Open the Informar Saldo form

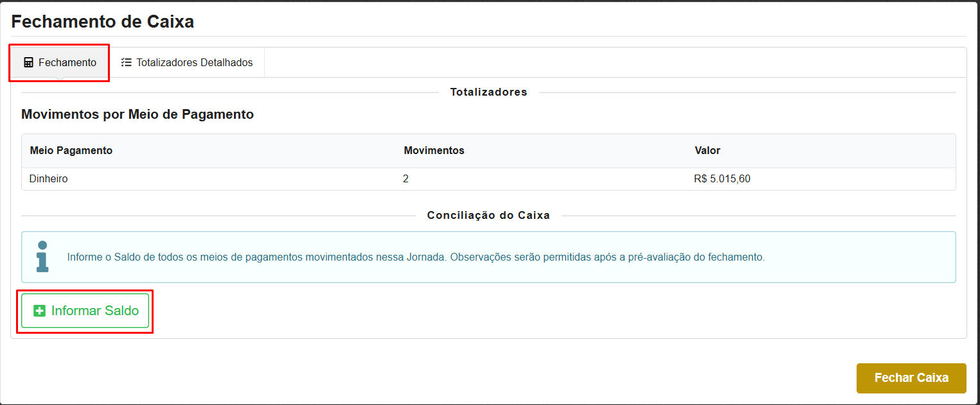[x=85, y=310]
